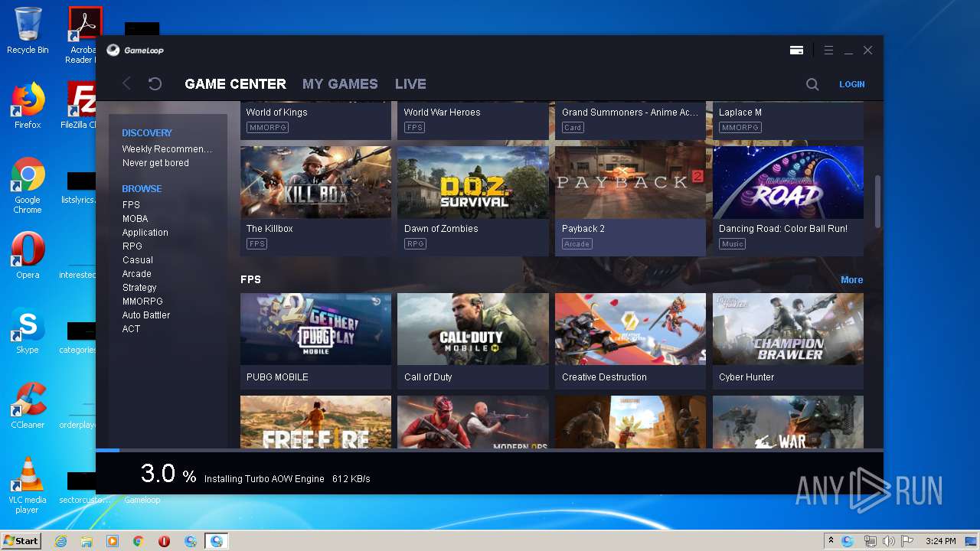The height and width of the screenshot is (551, 980).
Task: Click the Music tag under Dancing Road
Action: click(733, 244)
